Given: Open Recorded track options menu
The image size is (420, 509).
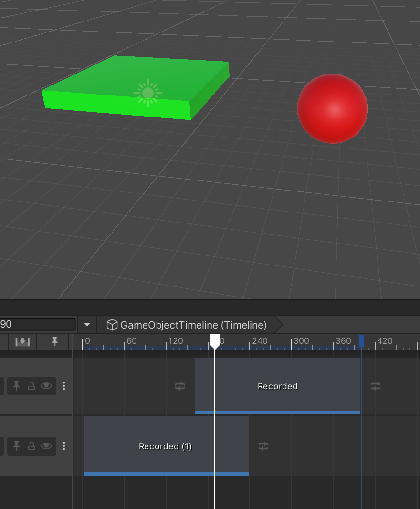Looking at the screenshot, I should point(64,386).
